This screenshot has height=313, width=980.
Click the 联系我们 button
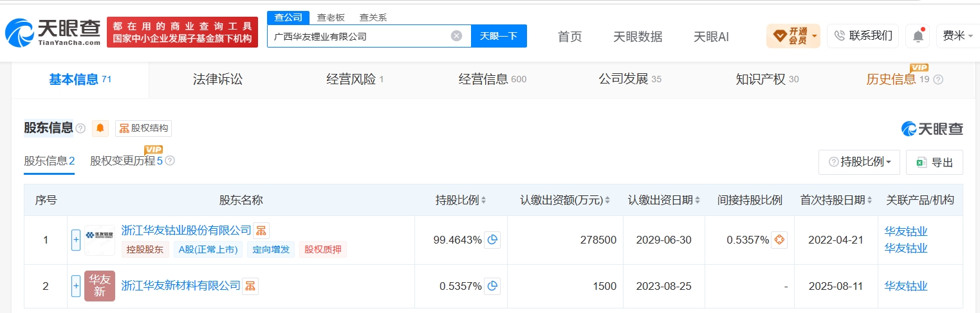click(x=863, y=36)
